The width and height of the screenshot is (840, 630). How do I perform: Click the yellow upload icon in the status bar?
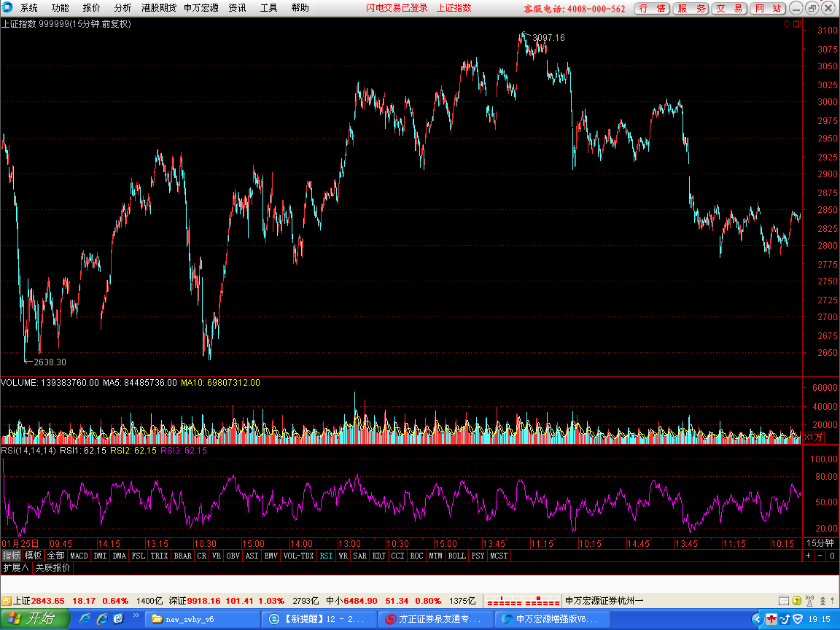coord(796,601)
